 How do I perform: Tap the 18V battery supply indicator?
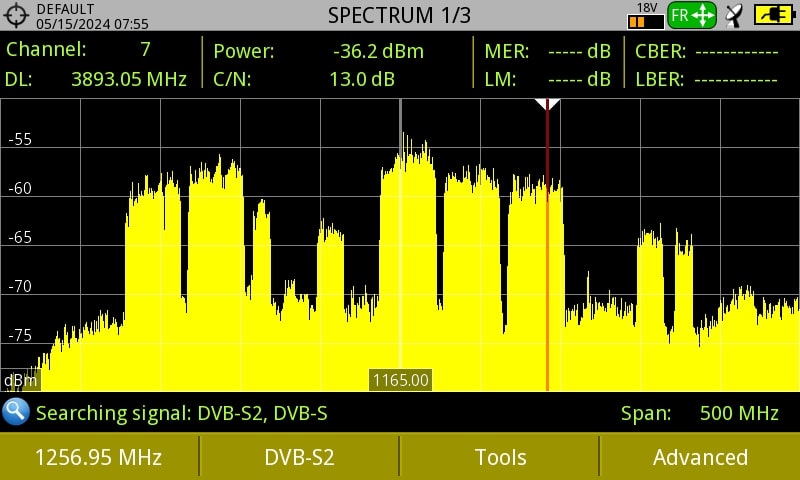pyautogui.click(x=646, y=16)
